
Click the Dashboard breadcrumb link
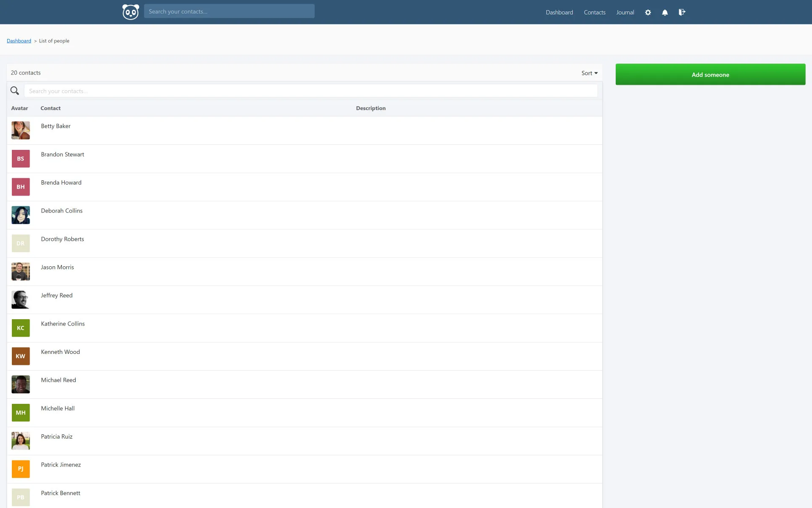[19, 41]
